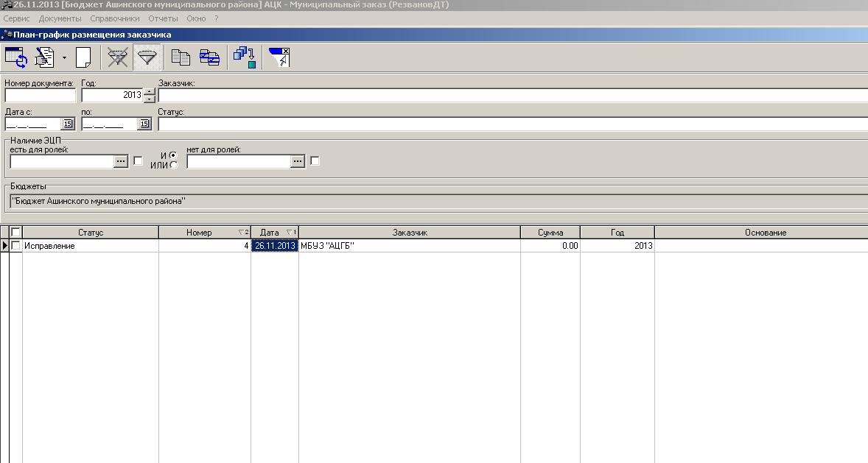868x463 pixels.
Task: Toggle the filter panel funnel icon
Action: [147, 57]
